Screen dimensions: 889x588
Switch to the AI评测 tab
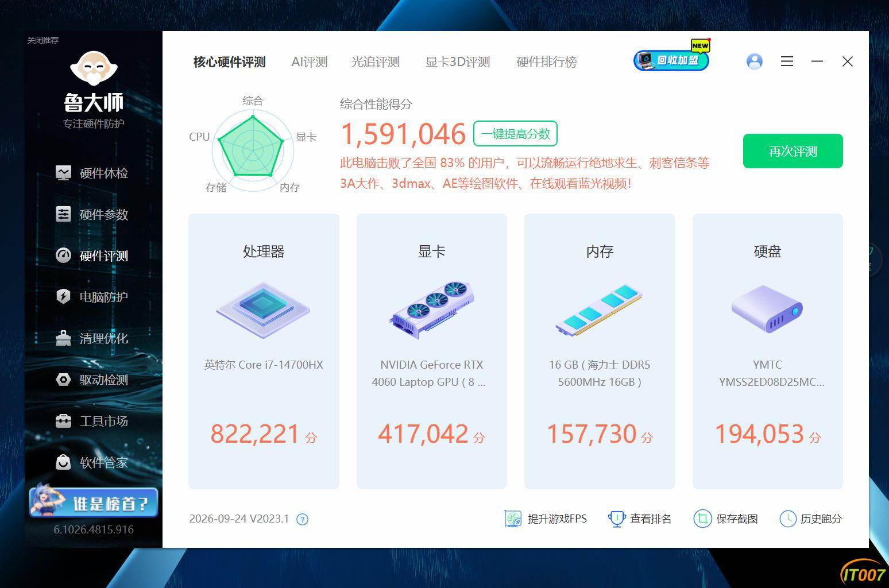[x=310, y=62]
